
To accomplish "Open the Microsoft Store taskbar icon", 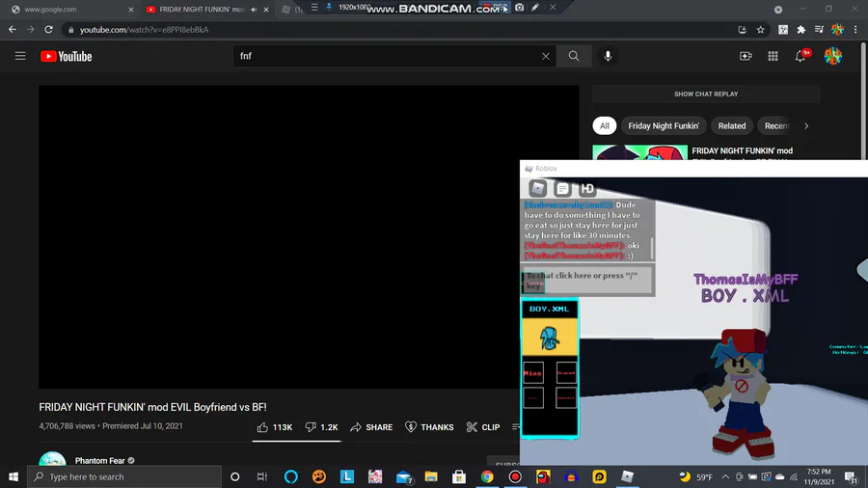I will [x=459, y=476].
